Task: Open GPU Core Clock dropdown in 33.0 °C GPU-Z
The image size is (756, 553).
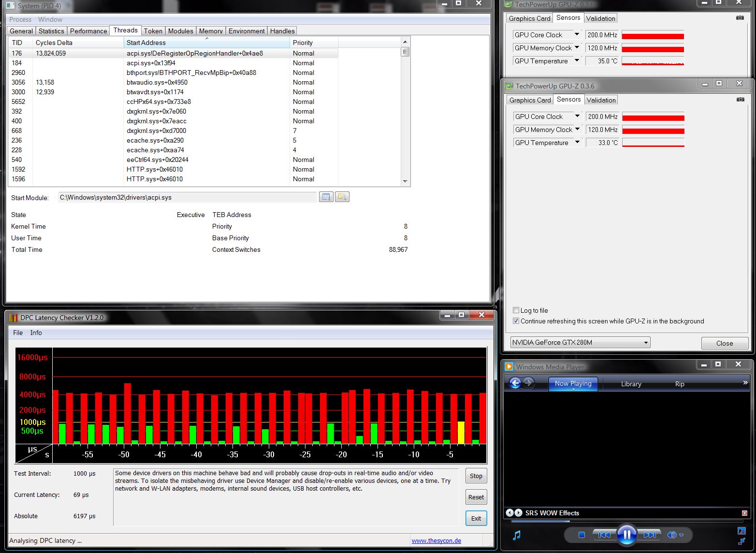Action: tap(577, 116)
